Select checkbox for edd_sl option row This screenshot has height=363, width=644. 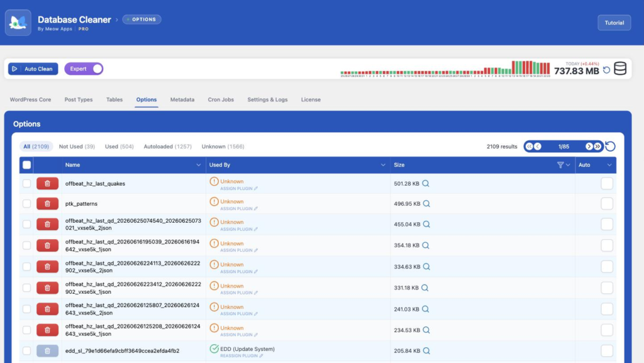point(26,351)
